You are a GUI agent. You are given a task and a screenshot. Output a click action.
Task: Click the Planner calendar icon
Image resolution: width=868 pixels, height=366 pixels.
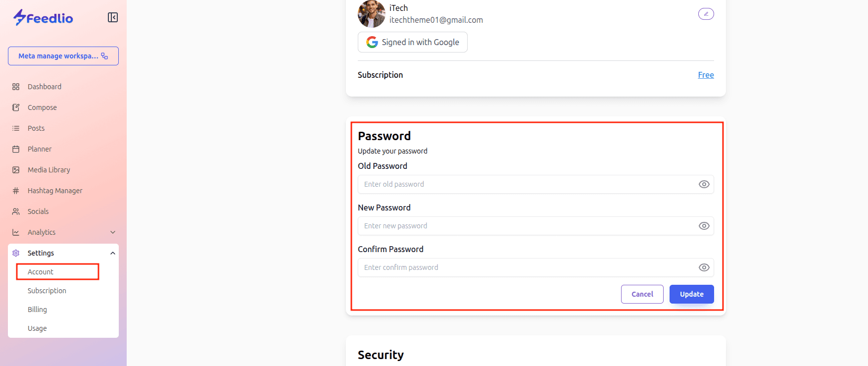(x=16, y=149)
